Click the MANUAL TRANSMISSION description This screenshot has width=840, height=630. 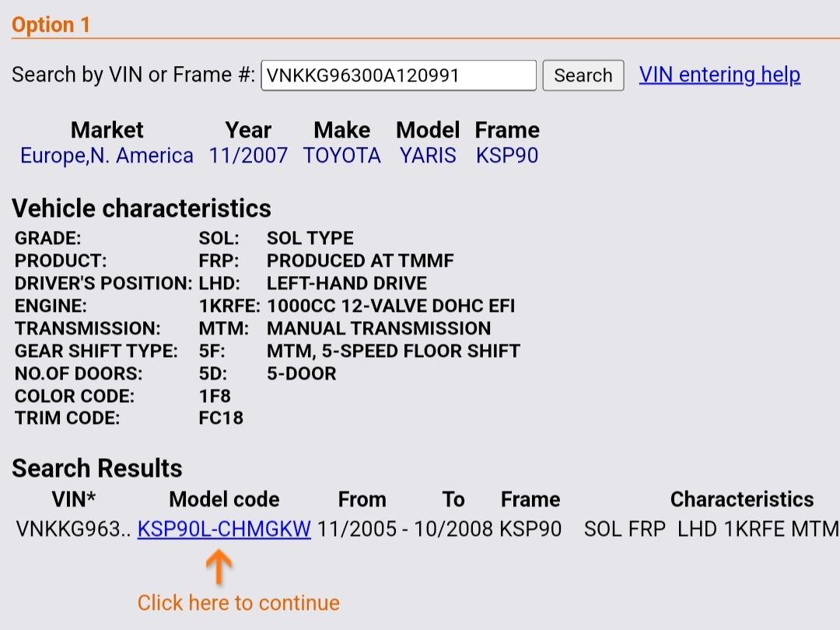(x=379, y=328)
